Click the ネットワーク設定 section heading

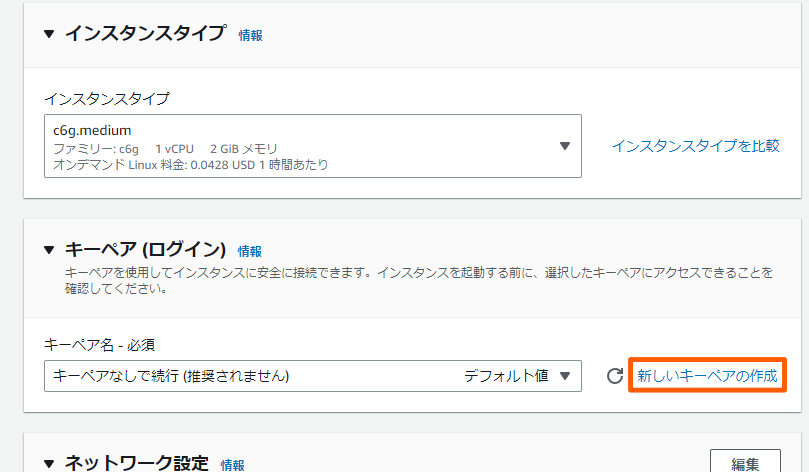[136, 463]
